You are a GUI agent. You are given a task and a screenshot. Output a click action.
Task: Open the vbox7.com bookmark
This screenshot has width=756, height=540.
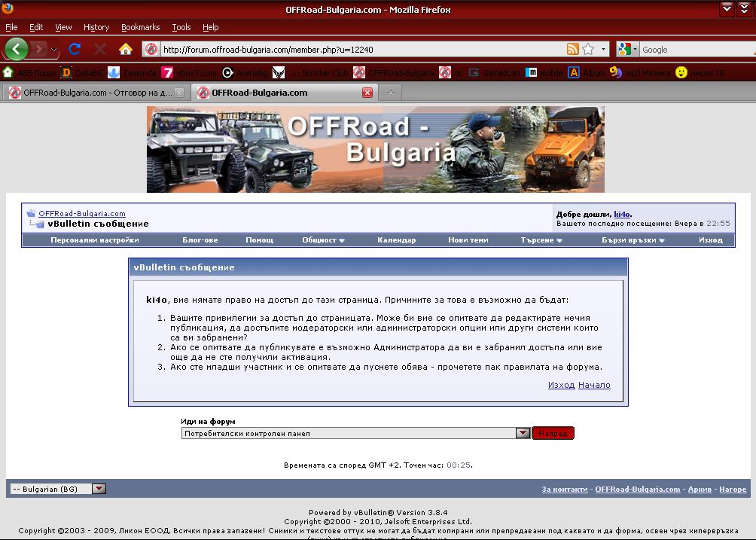(x=189, y=73)
